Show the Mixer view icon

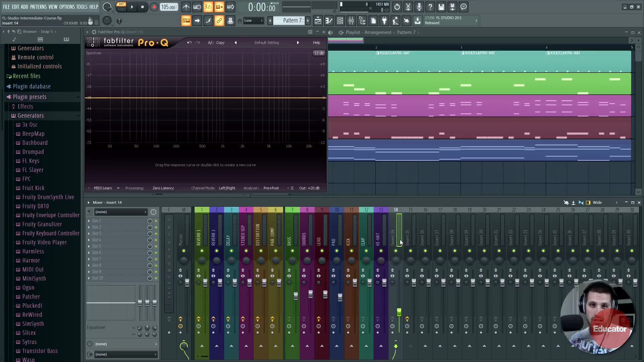pos(351,21)
